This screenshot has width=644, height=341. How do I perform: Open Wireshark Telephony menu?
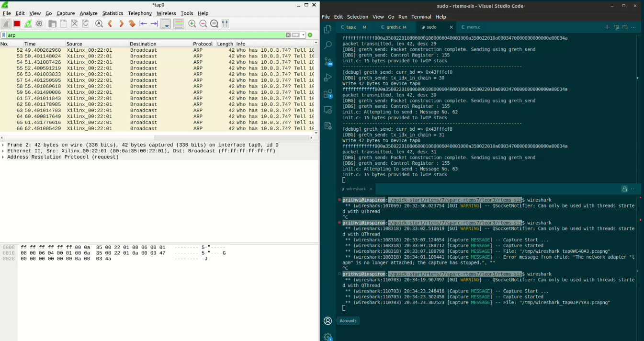click(140, 13)
